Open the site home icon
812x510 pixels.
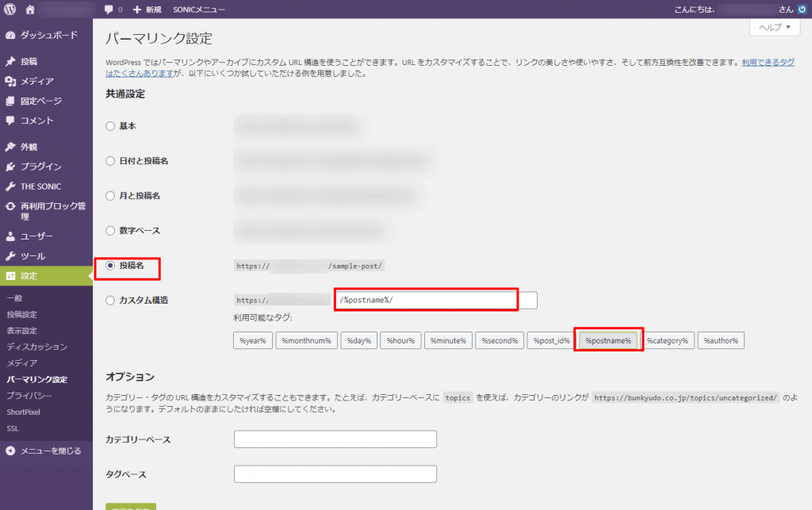(30, 10)
